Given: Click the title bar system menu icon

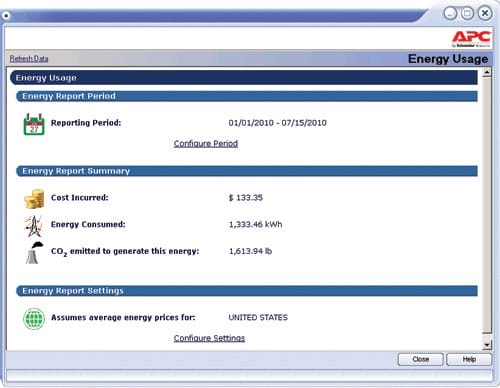Looking at the screenshot, I should pos(6,15).
